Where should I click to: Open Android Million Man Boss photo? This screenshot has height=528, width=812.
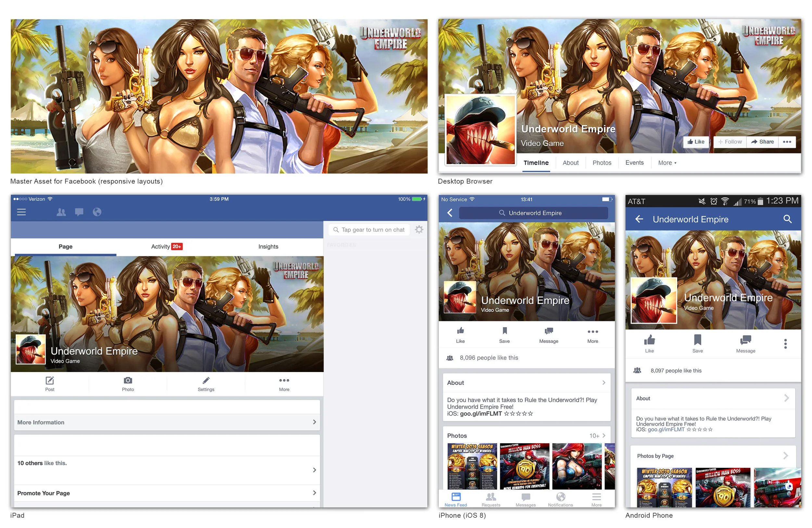pos(723,488)
